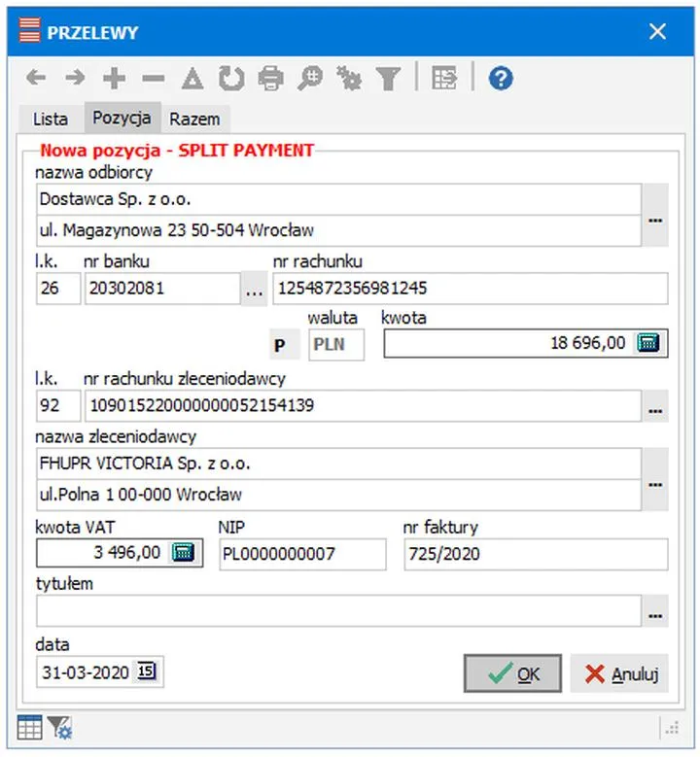Switch to the Lista tab
This screenshot has height=757, width=700.
click(x=51, y=120)
